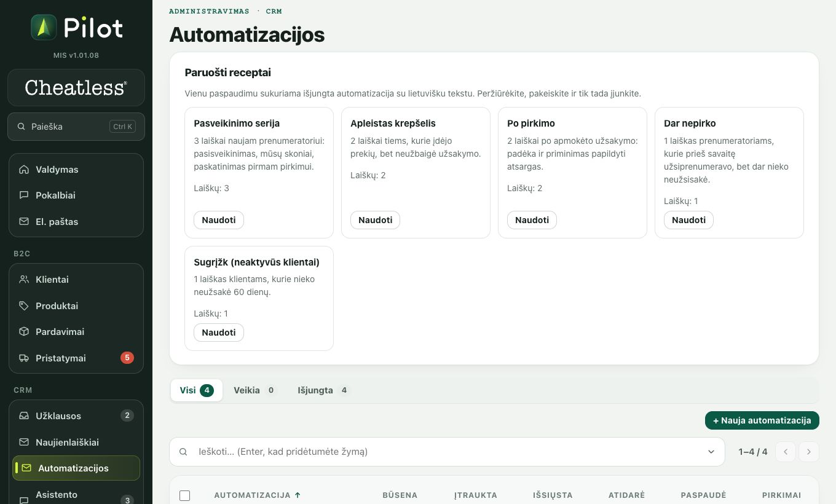Click + Nauja automatizacija button
Image resolution: width=836 pixels, height=504 pixels.
point(762,420)
